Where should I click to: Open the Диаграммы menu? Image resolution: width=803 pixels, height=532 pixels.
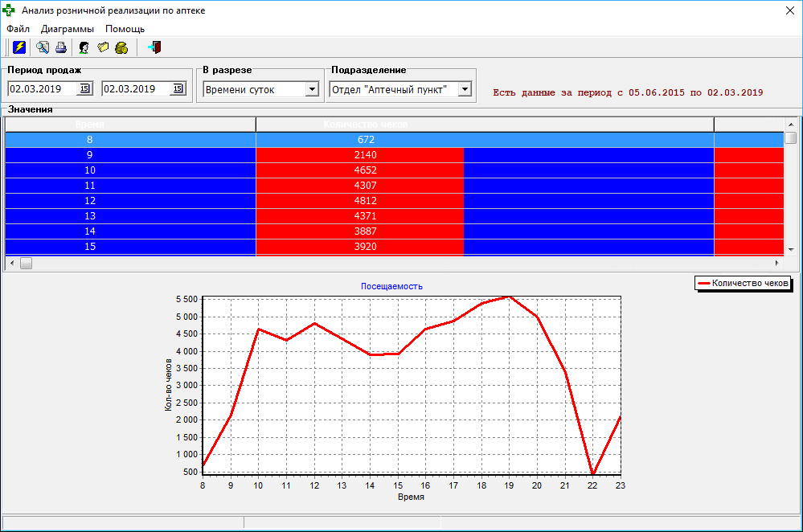(68, 29)
